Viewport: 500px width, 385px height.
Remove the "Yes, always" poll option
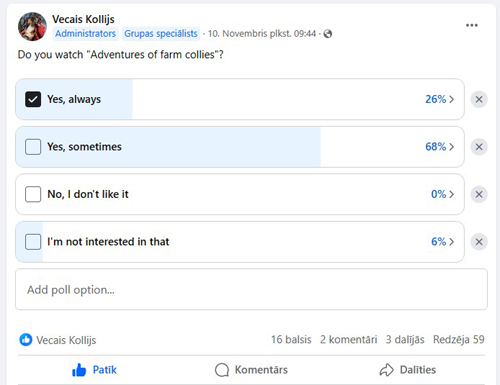pos(479,99)
